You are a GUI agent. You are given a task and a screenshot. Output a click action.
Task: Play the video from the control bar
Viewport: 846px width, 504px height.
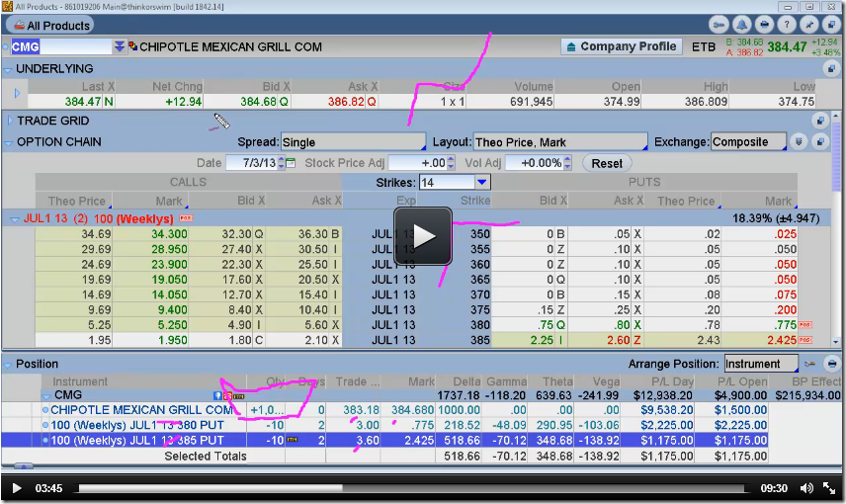17,488
